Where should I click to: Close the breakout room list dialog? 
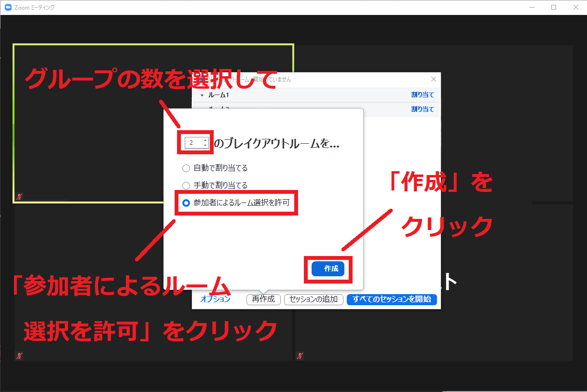[x=433, y=79]
